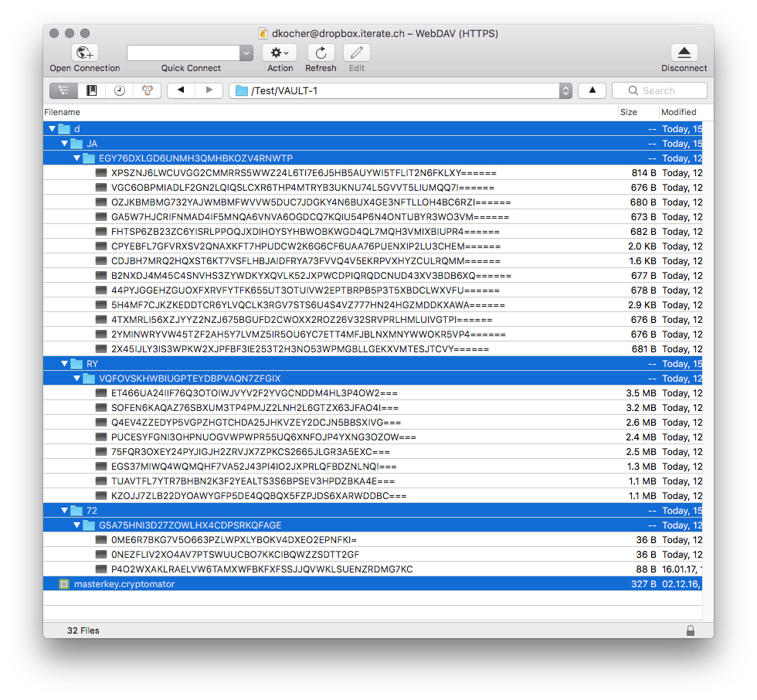Viewport: 757px width, 700px height.
Task: Select the masterkey.cryptomator file name
Action: [124, 584]
